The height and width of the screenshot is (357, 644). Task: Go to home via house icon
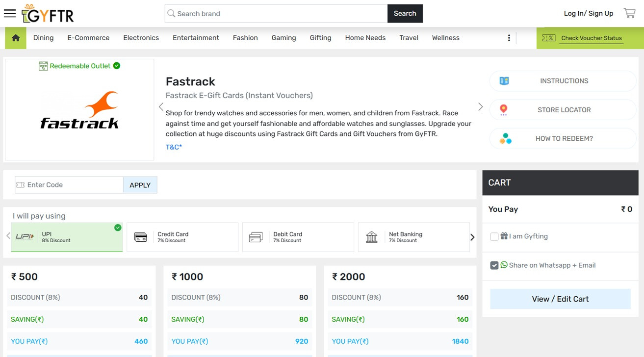pyautogui.click(x=16, y=38)
